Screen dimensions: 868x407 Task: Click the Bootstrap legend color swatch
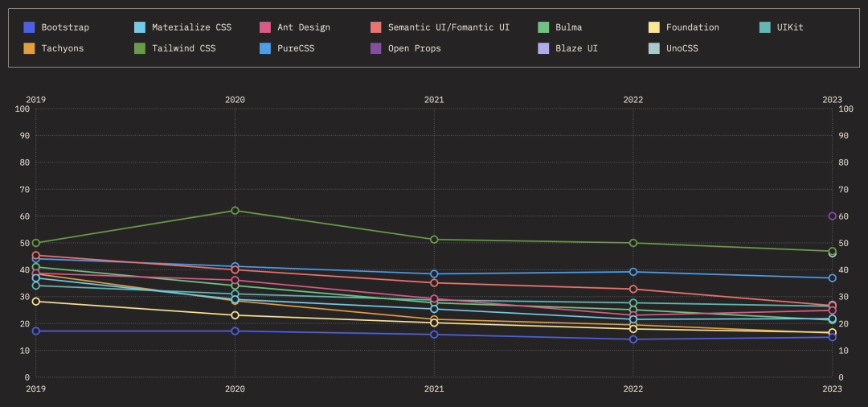[30, 27]
